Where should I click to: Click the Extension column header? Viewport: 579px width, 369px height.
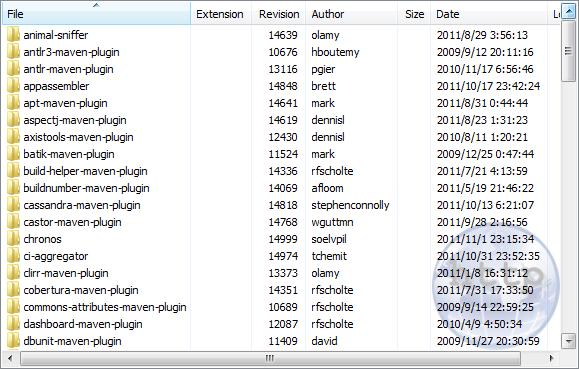221,14
